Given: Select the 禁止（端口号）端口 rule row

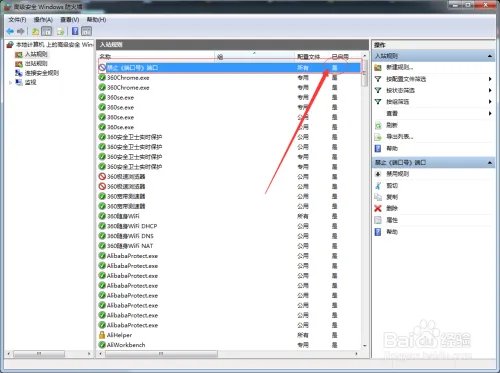Looking at the screenshot, I should tap(229, 68).
